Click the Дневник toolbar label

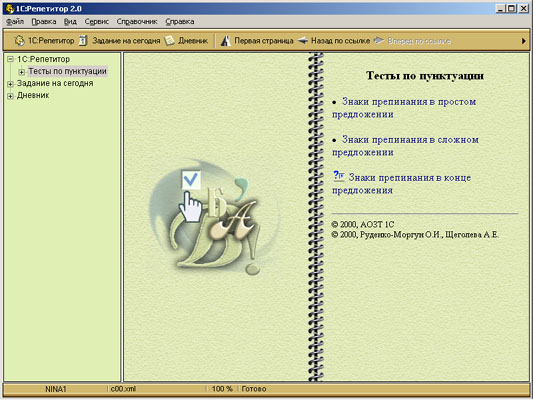[x=193, y=41]
